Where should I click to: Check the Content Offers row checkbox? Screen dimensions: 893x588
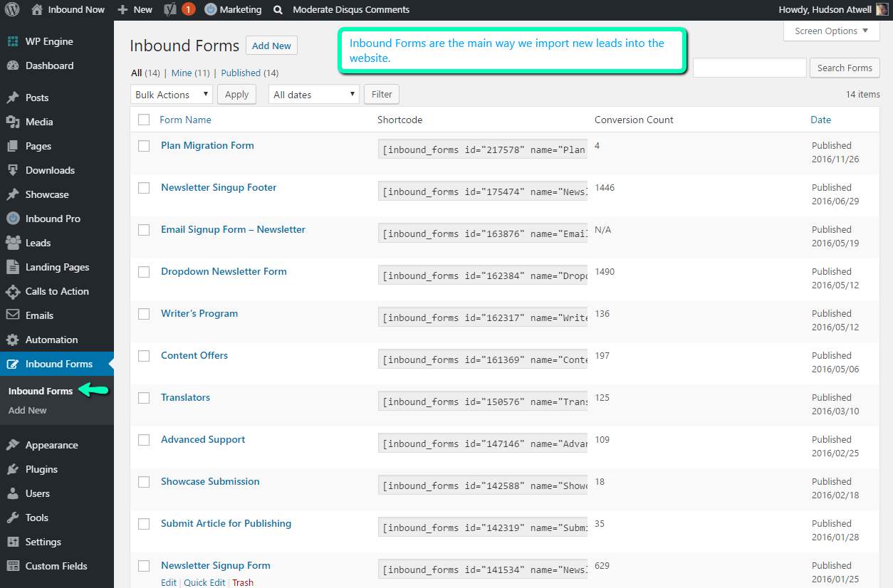(144, 356)
